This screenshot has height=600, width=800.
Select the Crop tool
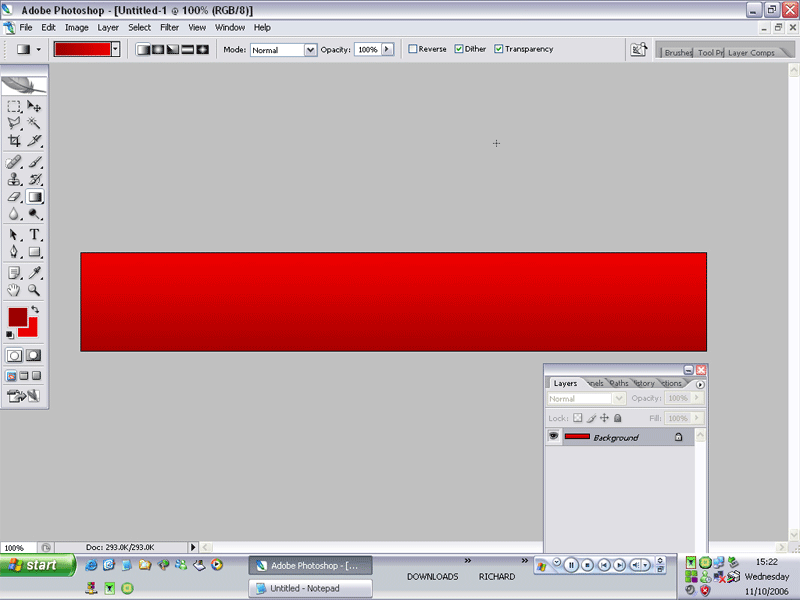click(14, 140)
